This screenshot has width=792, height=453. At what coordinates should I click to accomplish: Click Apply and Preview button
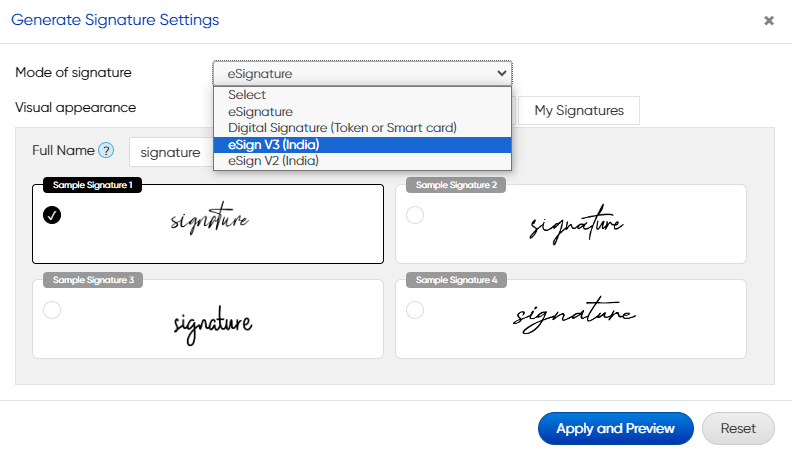[615, 428]
